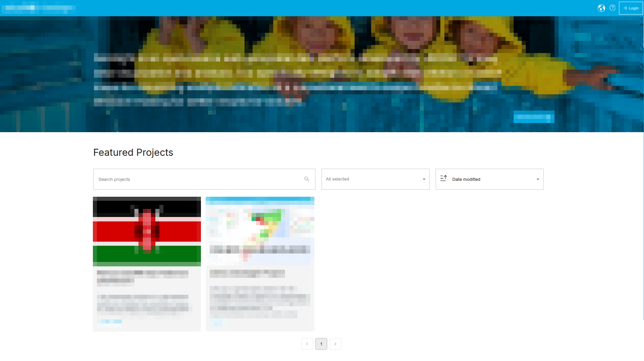Click the help question mark icon
644x361 pixels.
click(x=613, y=8)
